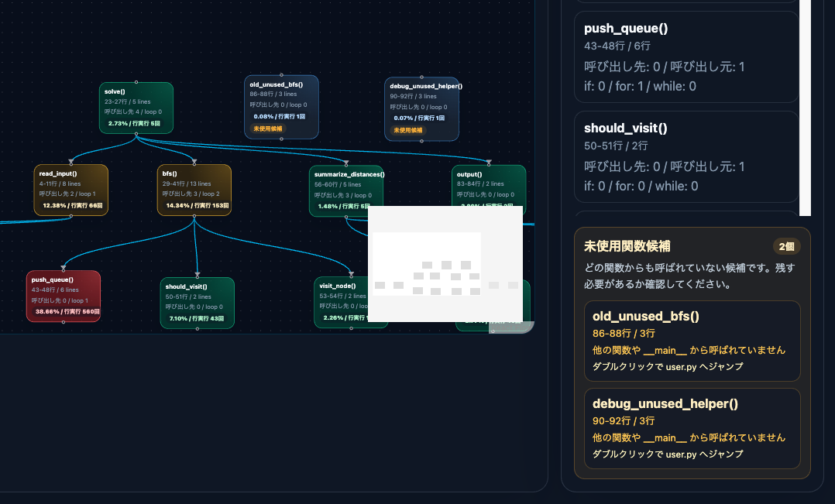Click '43-48行 / 6行' in push_queue() side card
This screenshot has height=504, width=835.
617,46
